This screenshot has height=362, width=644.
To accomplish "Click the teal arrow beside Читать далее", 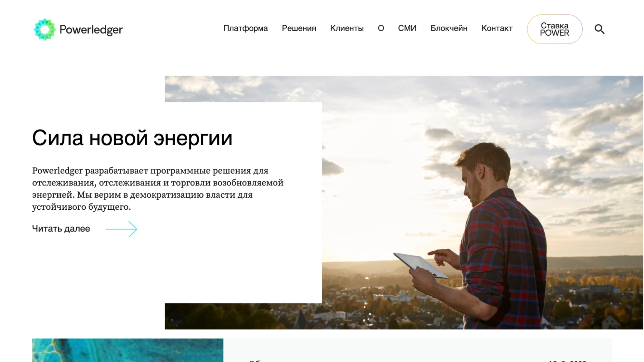I will click(x=121, y=229).
